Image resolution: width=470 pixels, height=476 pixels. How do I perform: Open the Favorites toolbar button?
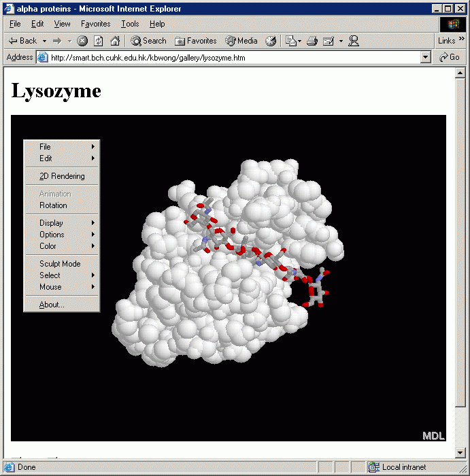(196, 41)
